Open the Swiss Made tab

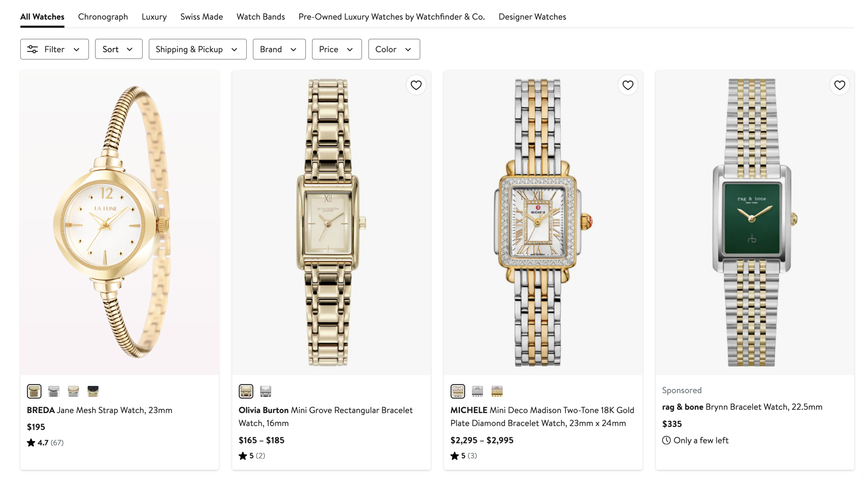(x=201, y=17)
